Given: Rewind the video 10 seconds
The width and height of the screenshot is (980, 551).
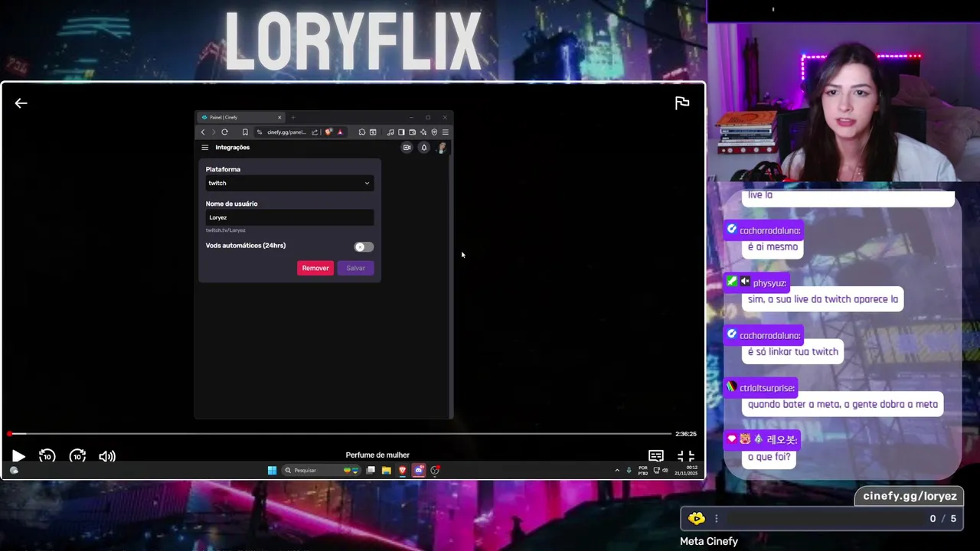Looking at the screenshot, I should (47, 456).
